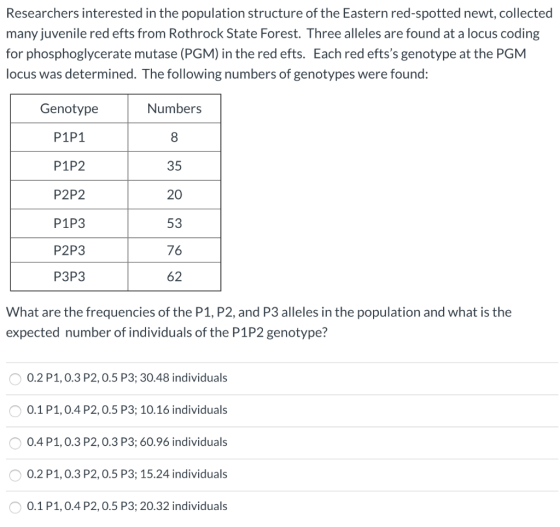
Task: Select the 20.32 individuals answer choice
Action: pyautogui.click(x=15, y=507)
